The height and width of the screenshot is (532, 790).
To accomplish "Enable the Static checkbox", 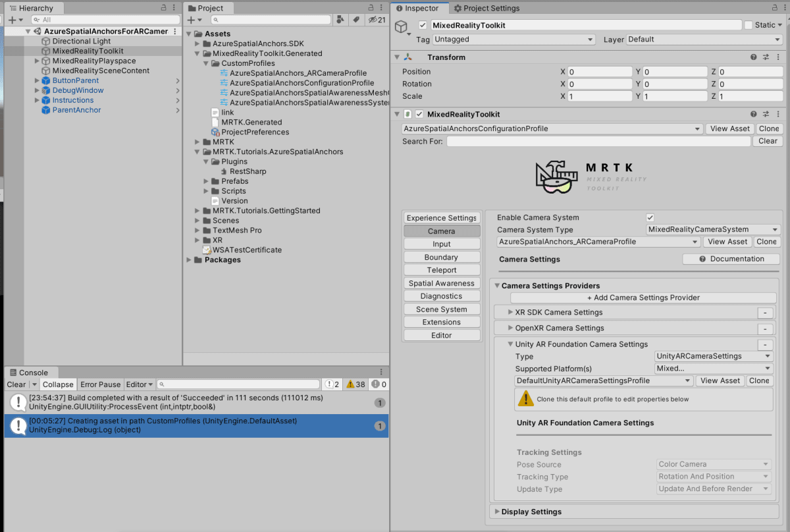I will pos(749,25).
